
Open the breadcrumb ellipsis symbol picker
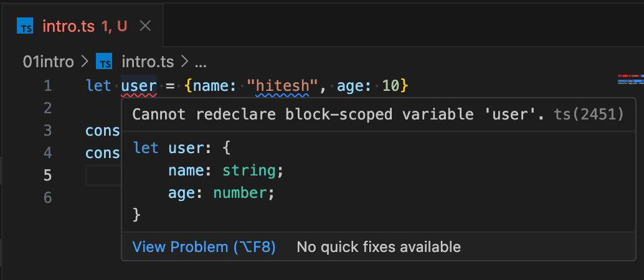tap(201, 62)
